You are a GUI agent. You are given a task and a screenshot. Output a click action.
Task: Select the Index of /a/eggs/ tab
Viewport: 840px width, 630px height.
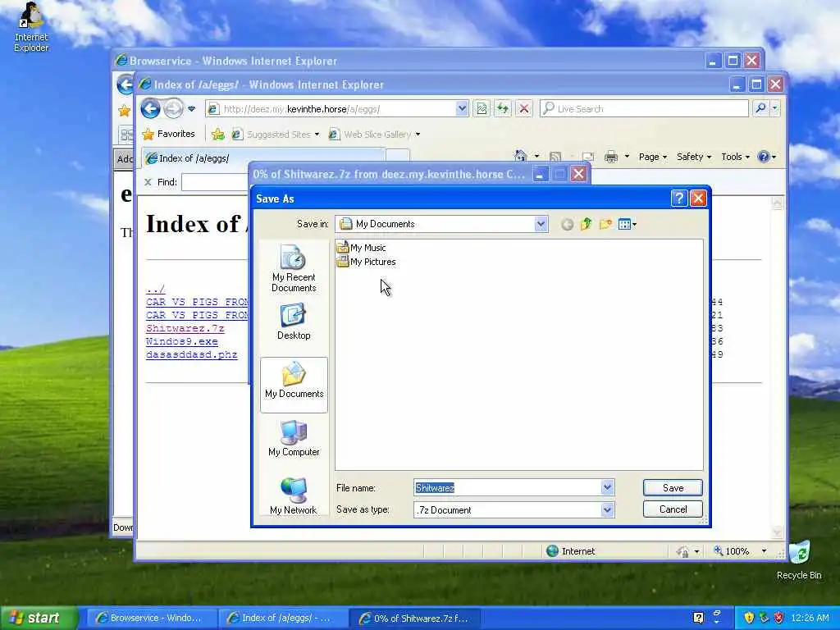coord(263,158)
